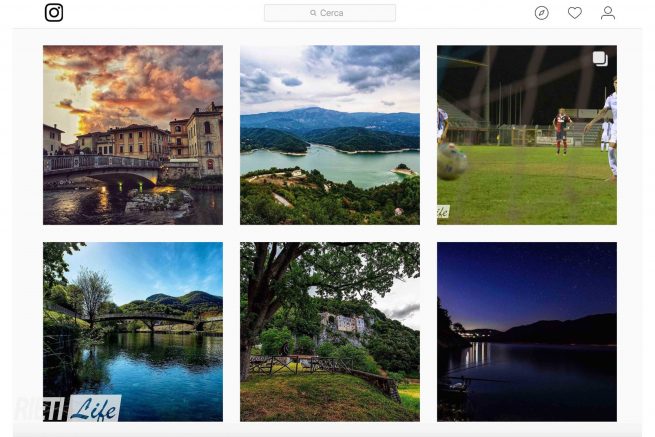
Task: Click the Rieti Life watermark logo
Action: pos(69,408)
